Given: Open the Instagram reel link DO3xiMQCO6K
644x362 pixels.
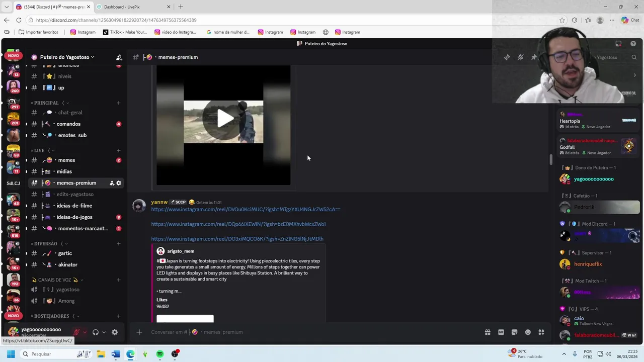Looking at the screenshot, I should tap(237, 239).
